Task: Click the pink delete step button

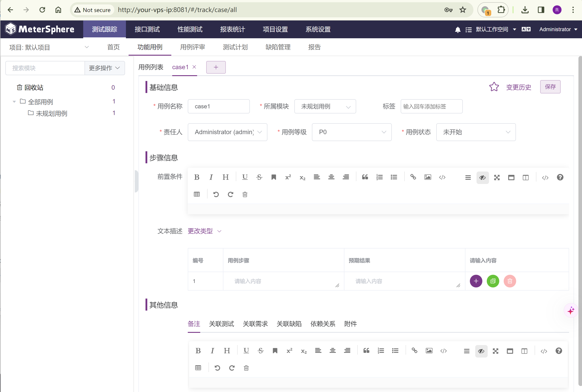Action: 510,281
